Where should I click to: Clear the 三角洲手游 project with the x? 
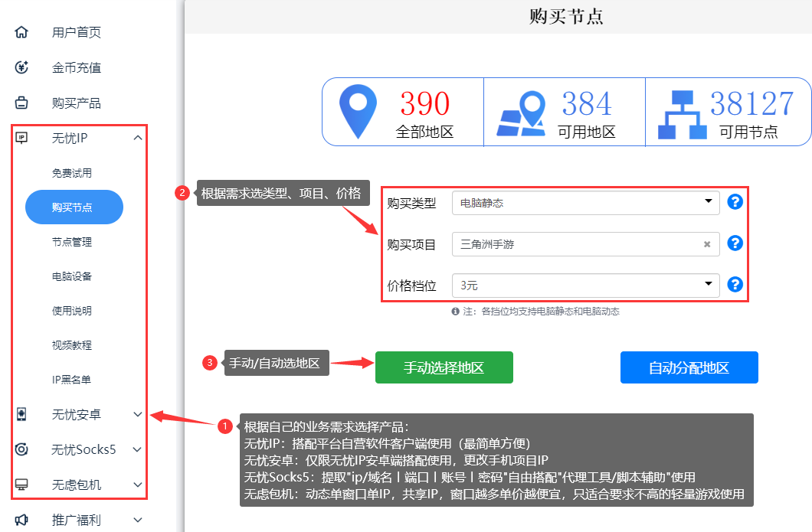coord(708,243)
